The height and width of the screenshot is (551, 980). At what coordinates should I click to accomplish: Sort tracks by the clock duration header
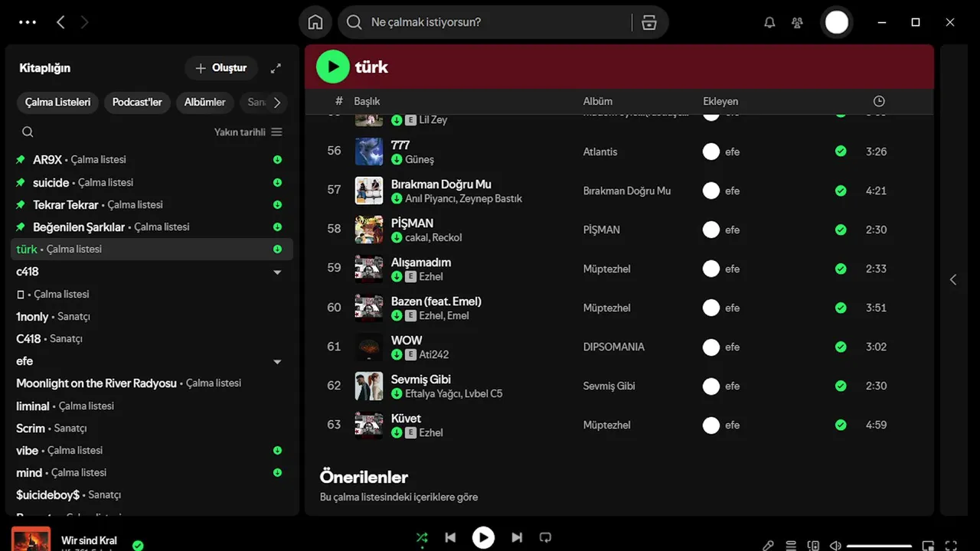coord(879,101)
